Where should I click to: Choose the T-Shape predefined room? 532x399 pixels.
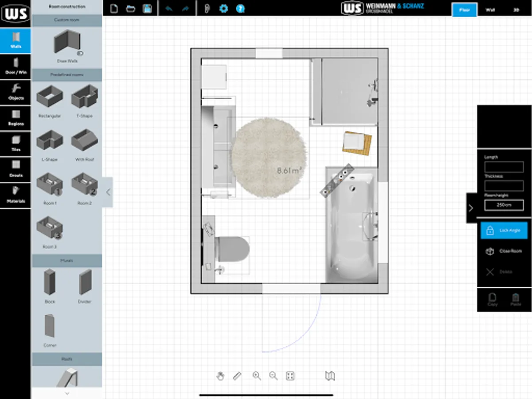click(84, 102)
